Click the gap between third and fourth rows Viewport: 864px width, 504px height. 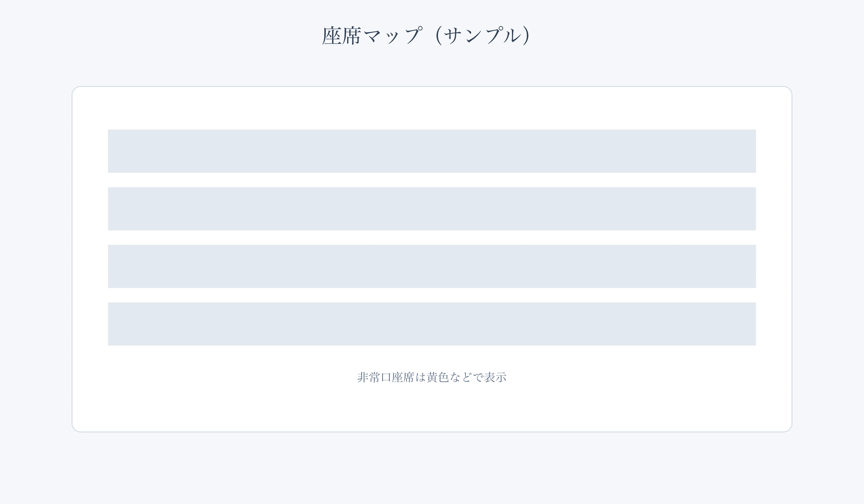(432, 295)
